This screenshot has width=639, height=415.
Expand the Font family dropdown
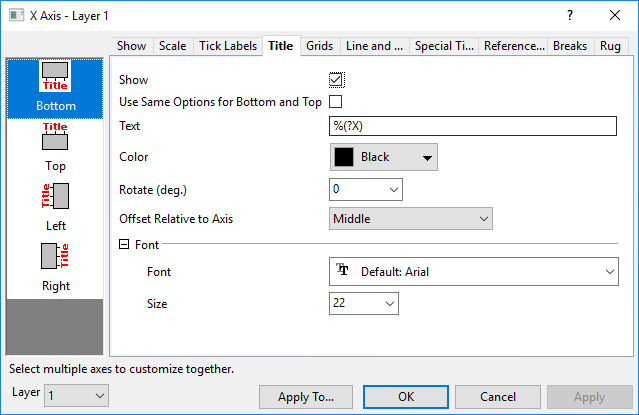474,271
